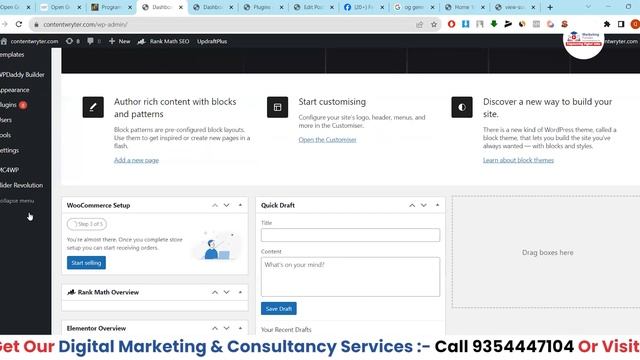The height and width of the screenshot is (360, 640).
Task: Open Plugins menu in sidebar
Action: pyautogui.click(x=13, y=105)
